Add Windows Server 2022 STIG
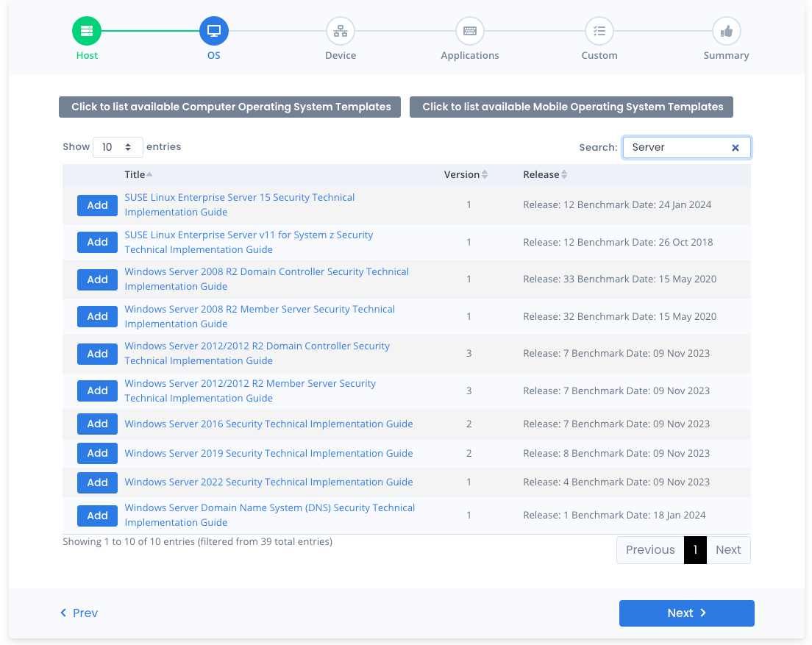This screenshot has width=812, height=645. pos(97,482)
